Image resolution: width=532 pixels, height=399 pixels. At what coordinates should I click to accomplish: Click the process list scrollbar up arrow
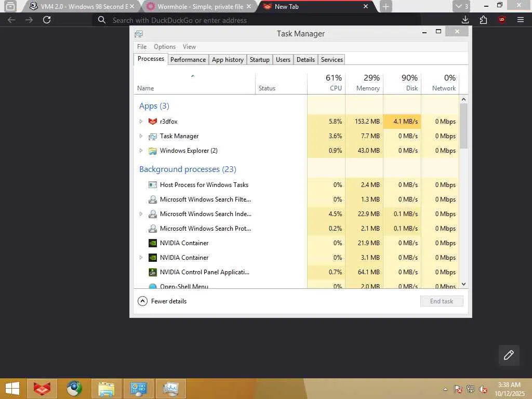[x=463, y=99]
